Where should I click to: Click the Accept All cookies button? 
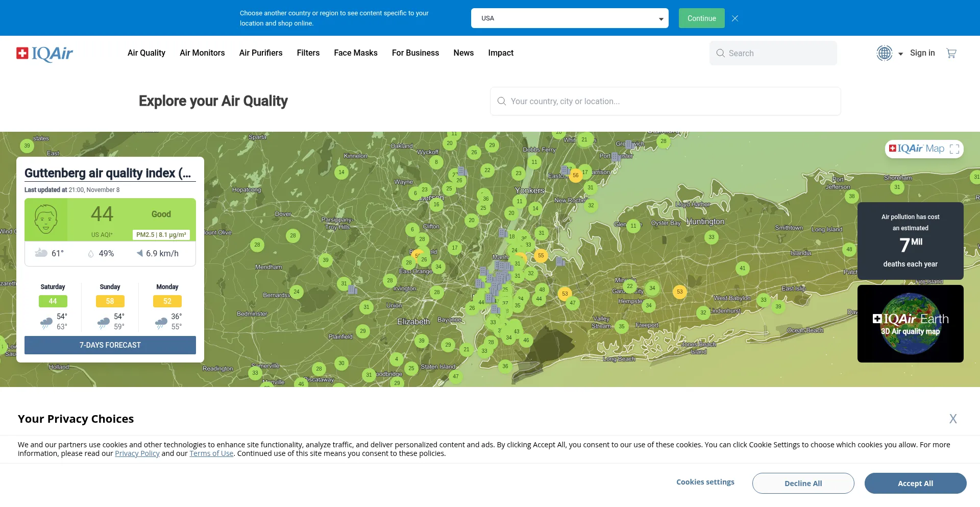915,483
